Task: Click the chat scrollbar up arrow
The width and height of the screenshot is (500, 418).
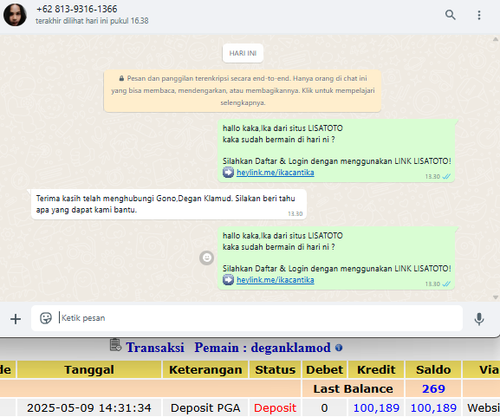Action: click(x=495, y=39)
